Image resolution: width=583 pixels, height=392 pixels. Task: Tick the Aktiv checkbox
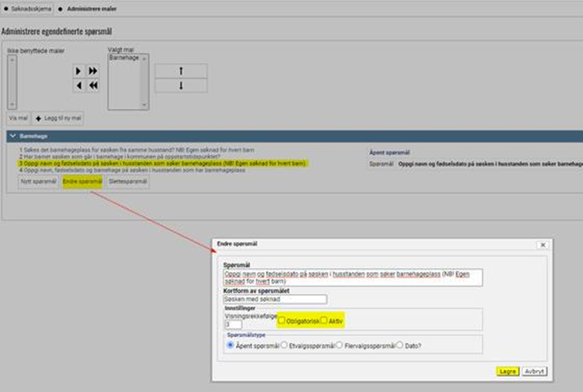pos(324,320)
